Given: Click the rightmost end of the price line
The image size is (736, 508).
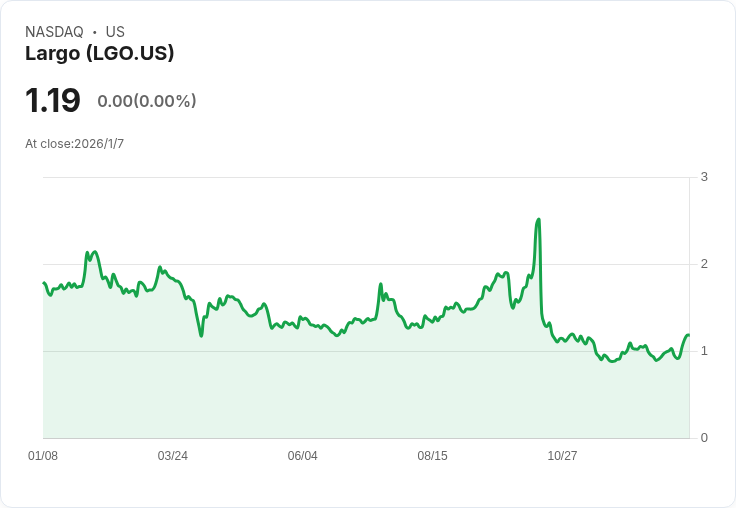Looking at the screenshot, I should click(x=688, y=335).
